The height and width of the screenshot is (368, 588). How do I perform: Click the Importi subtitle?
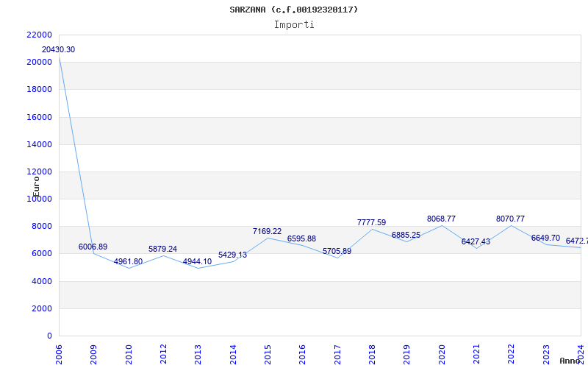294,25
